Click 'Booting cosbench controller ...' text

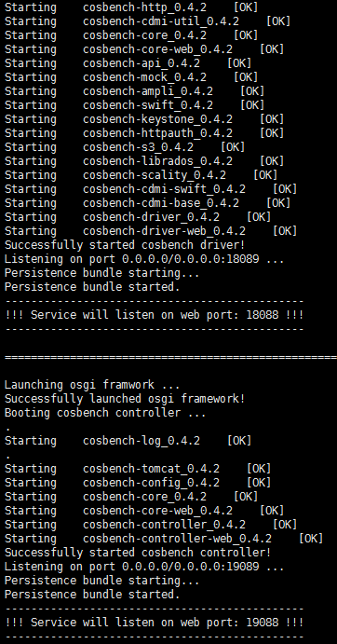pyautogui.click(x=105, y=413)
